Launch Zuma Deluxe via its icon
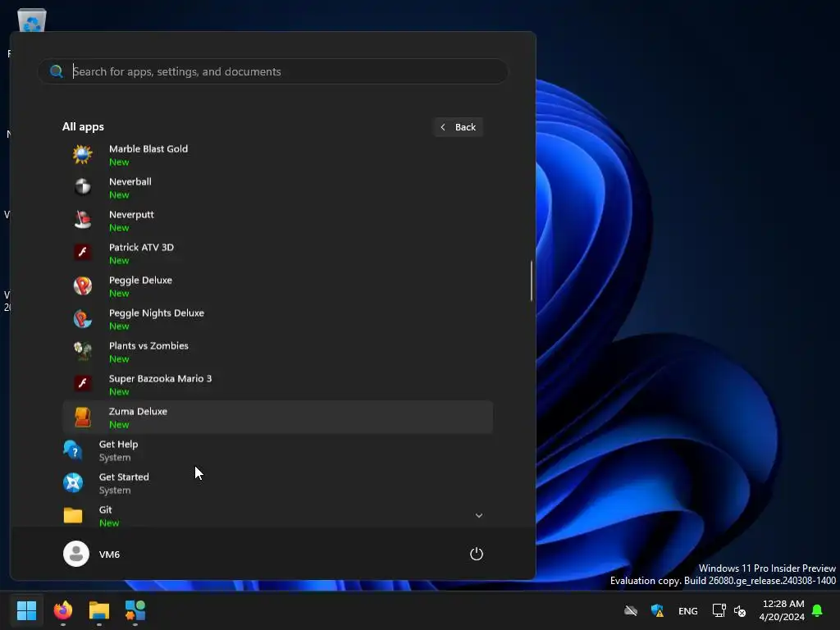 pyautogui.click(x=83, y=417)
